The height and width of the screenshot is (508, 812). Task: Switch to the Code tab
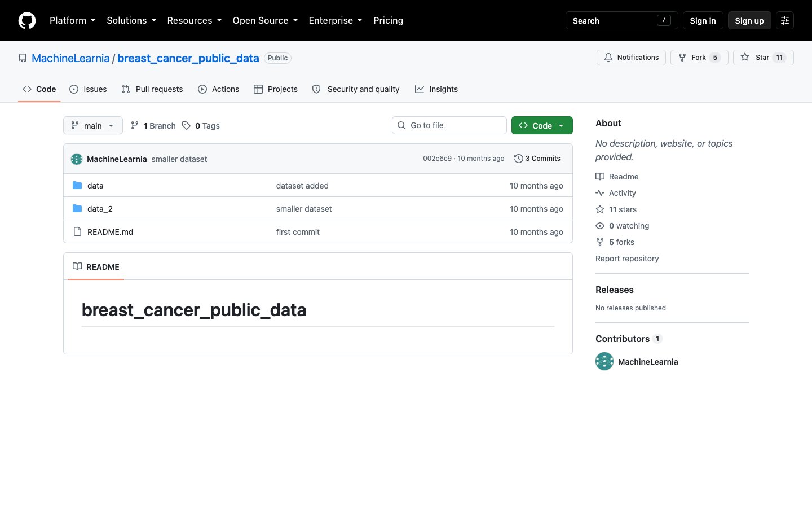coord(39,89)
